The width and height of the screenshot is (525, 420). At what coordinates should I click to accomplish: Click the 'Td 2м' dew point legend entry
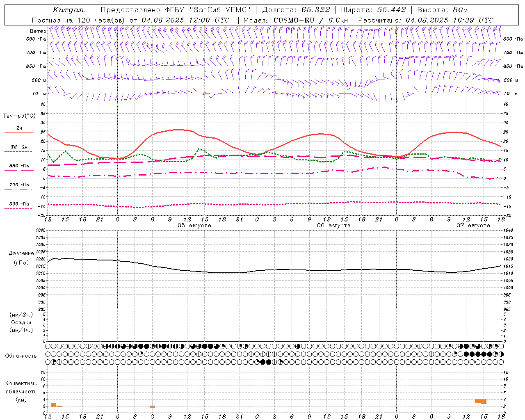19,147
